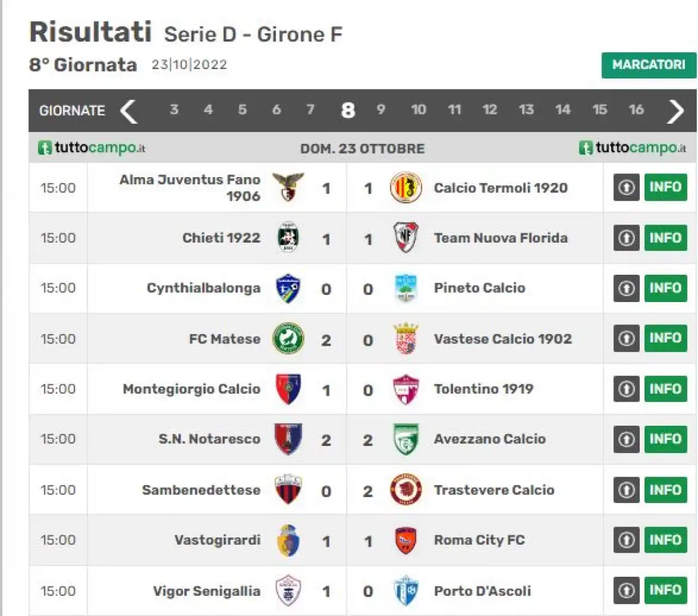Open INFO for FC Matese match
The width and height of the screenshot is (698, 616).
point(665,339)
